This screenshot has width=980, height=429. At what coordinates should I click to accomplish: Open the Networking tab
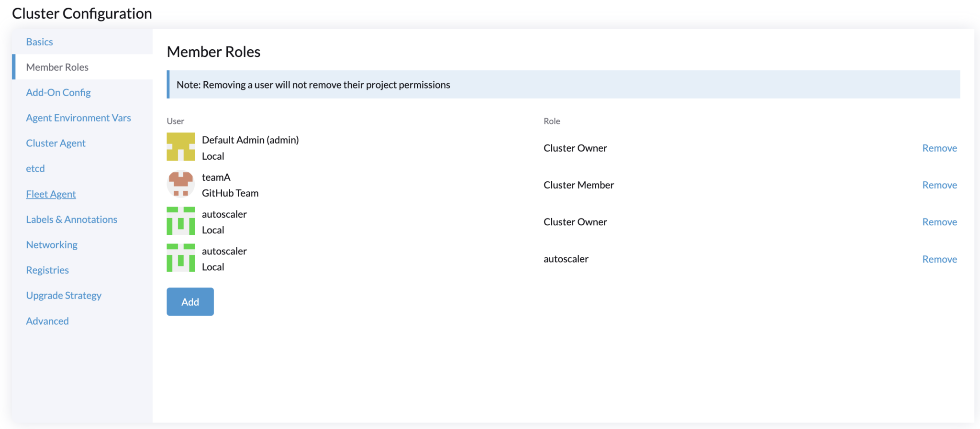click(52, 245)
